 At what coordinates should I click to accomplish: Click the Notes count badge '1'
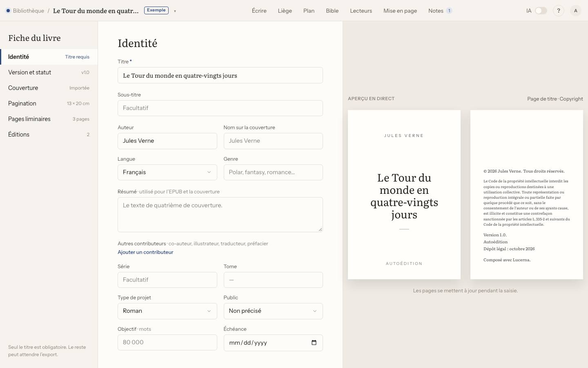(x=449, y=11)
